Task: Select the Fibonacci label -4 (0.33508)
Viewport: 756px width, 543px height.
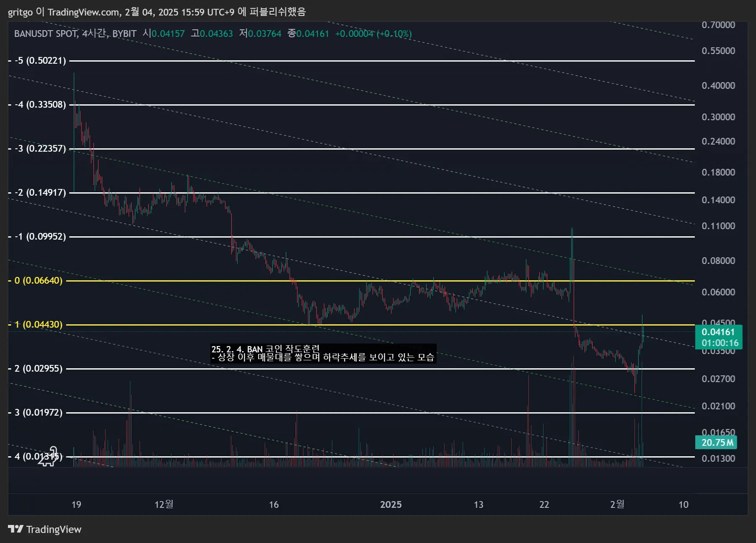Action: tap(40, 104)
